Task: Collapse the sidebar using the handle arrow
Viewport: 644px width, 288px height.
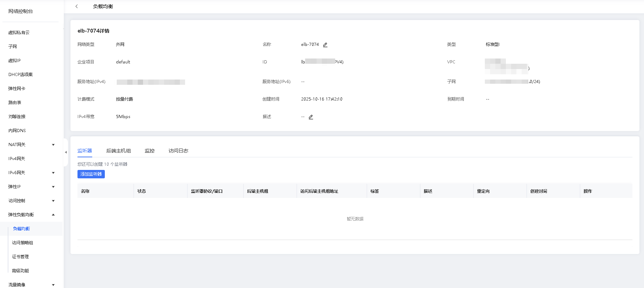Action: tap(66, 152)
